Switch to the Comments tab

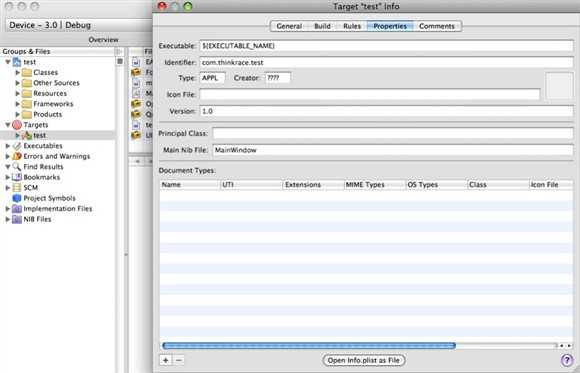pyautogui.click(x=437, y=26)
